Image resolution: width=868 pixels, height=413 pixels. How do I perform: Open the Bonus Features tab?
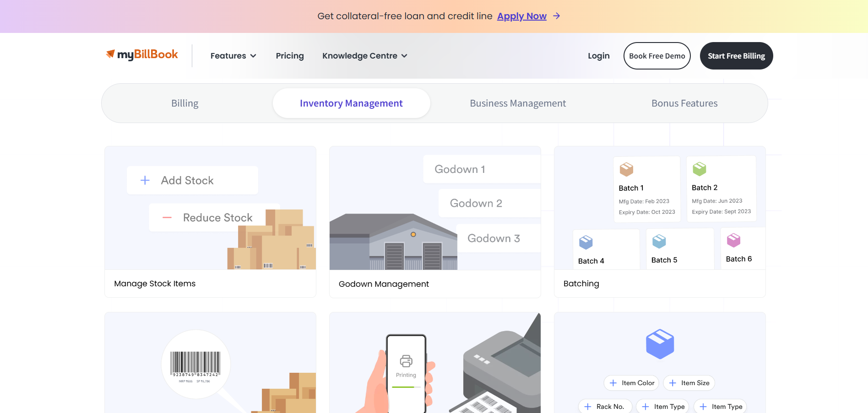[684, 103]
